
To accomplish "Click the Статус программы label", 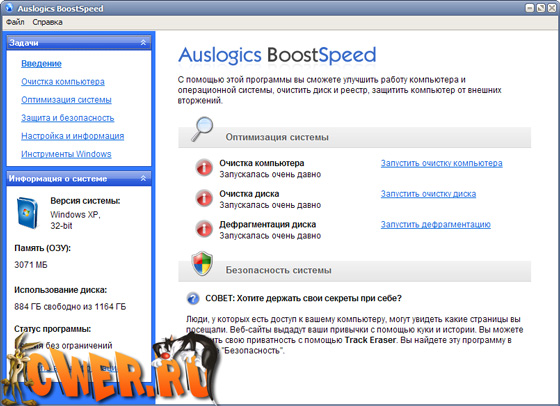I will (x=52, y=329).
